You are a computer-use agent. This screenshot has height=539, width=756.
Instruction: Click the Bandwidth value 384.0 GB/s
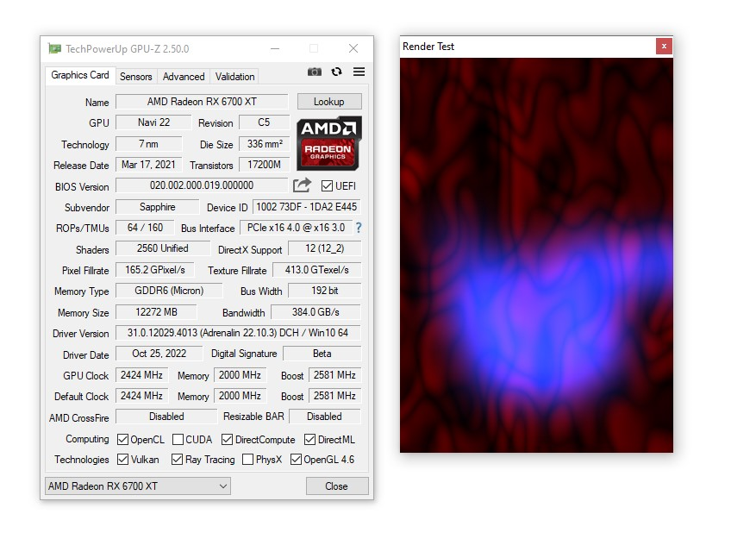[316, 311]
